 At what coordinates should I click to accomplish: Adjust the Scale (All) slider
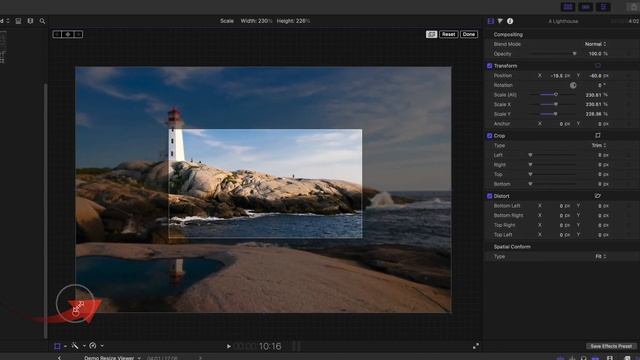552,95
